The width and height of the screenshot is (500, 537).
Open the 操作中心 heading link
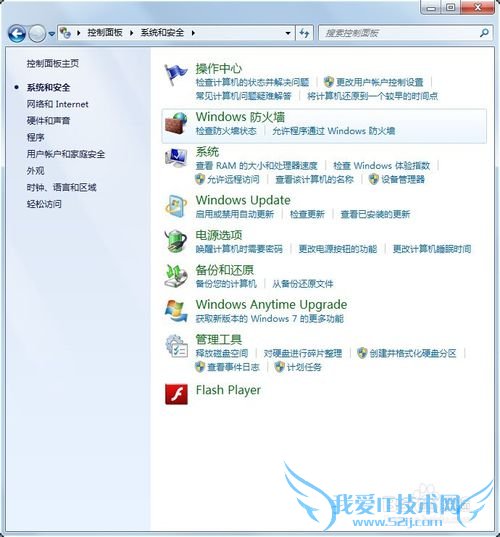218,68
